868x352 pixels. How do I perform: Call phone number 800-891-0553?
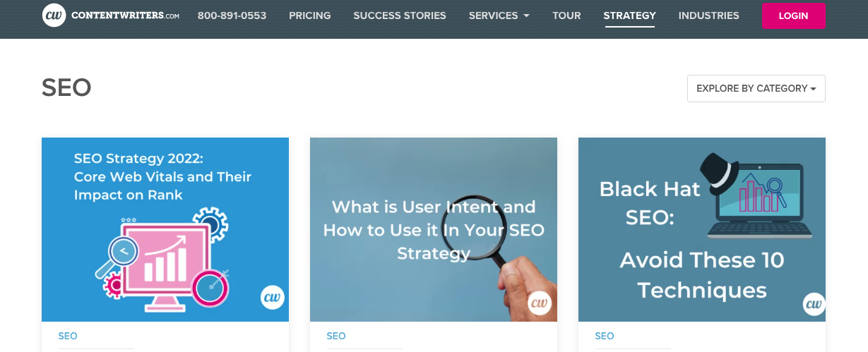tap(232, 16)
